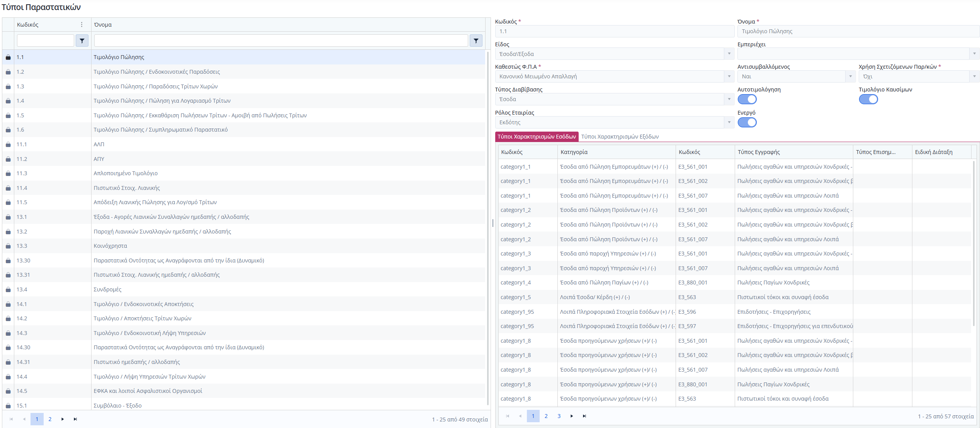Go to next page in characterizations grid
Screen dimensions: 980x428
click(572, 416)
